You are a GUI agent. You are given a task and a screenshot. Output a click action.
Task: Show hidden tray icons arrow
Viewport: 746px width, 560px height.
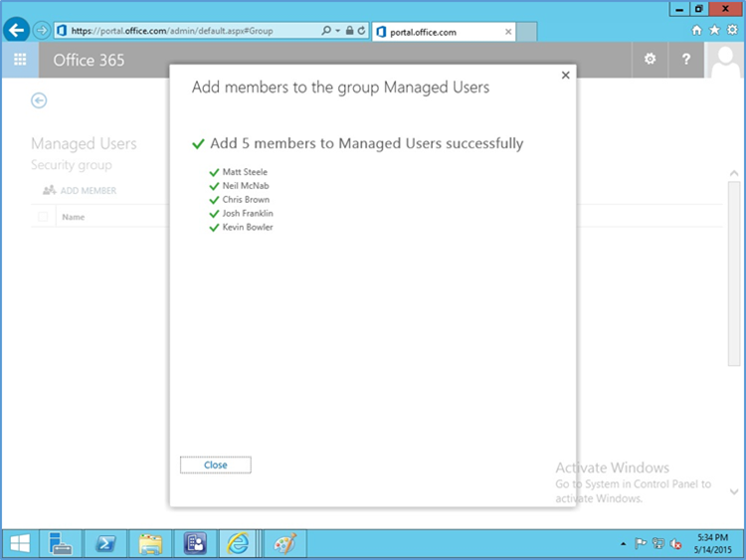click(624, 544)
